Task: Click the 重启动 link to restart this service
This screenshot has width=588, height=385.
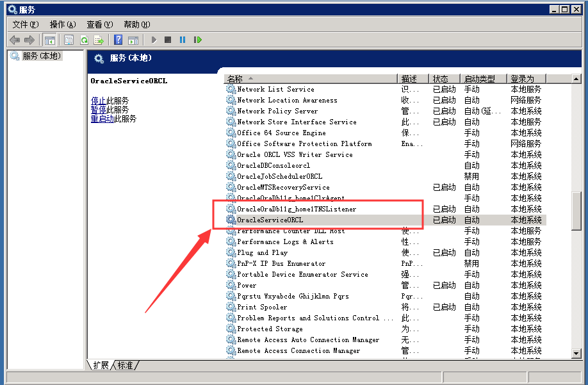Action: 102,119
